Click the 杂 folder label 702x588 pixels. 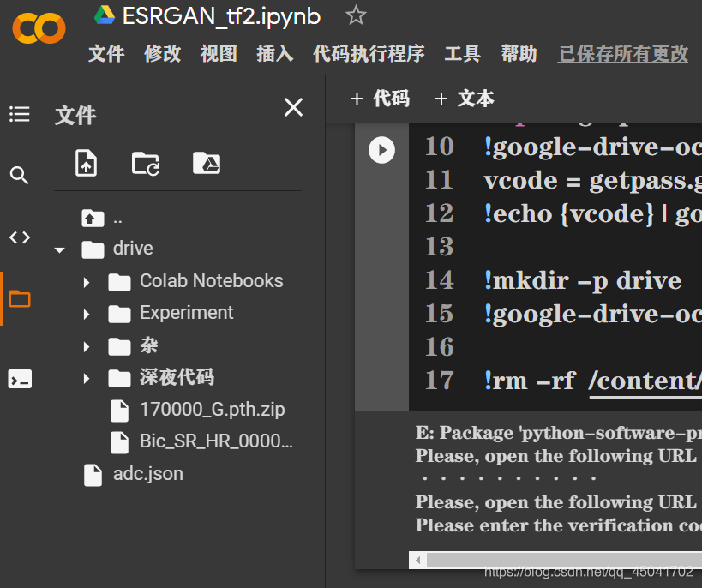click(148, 345)
